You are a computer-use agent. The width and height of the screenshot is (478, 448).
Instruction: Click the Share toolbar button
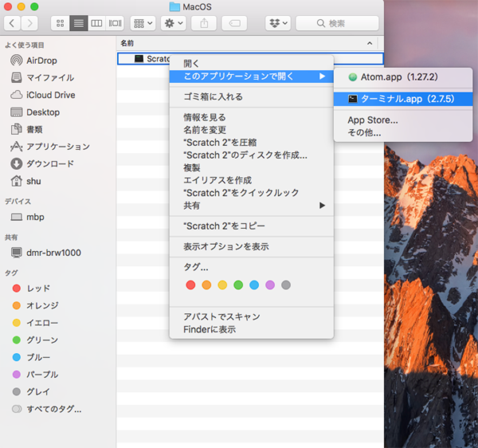point(204,23)
